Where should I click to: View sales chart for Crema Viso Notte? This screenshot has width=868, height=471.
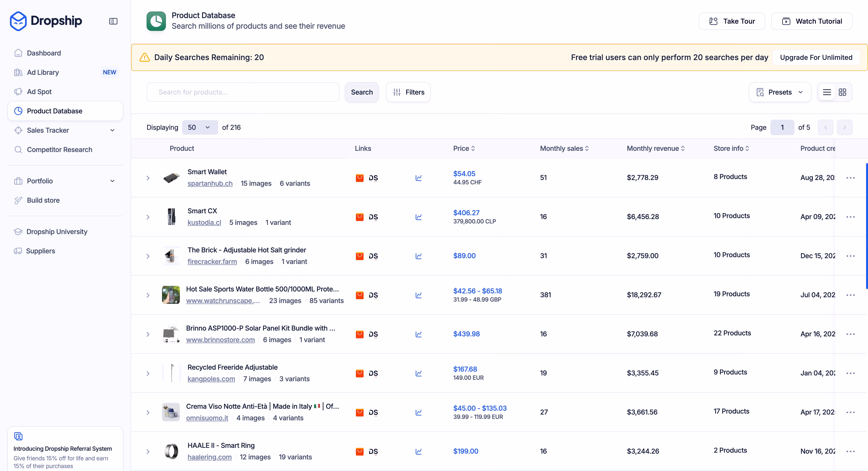pyautogui.click(x=419, y=412)
